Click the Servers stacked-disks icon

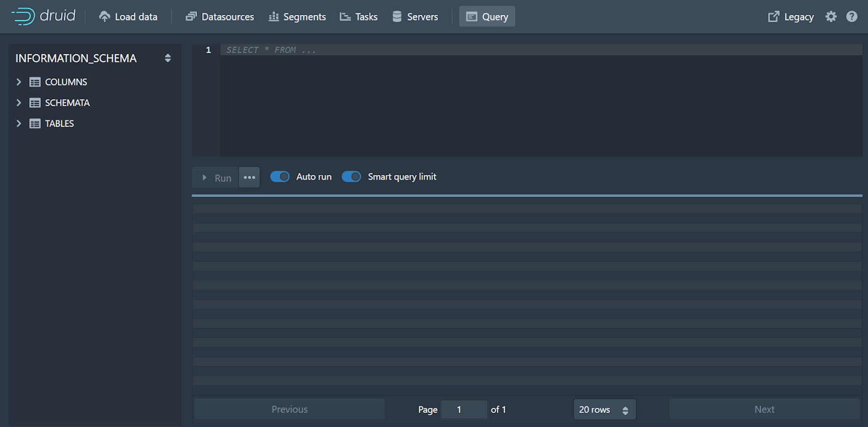[397, 16]
